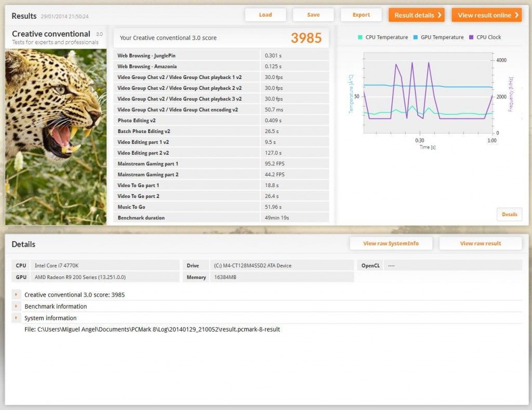
Task: Select Video To Go part 1 row
Action: coord(221,186)
